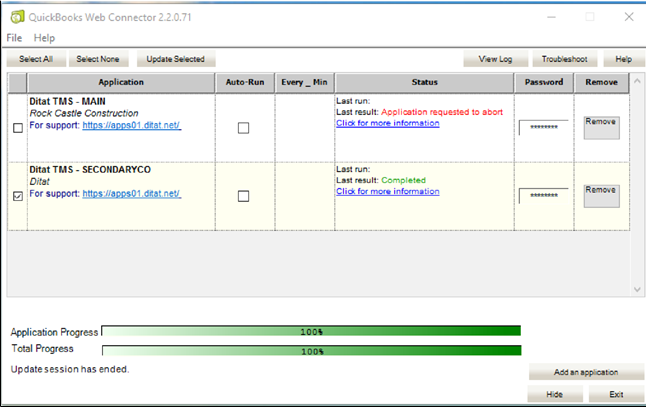
Task: Check the Ditat TMS - MAIN row checkbox
Action: point(17,128)
